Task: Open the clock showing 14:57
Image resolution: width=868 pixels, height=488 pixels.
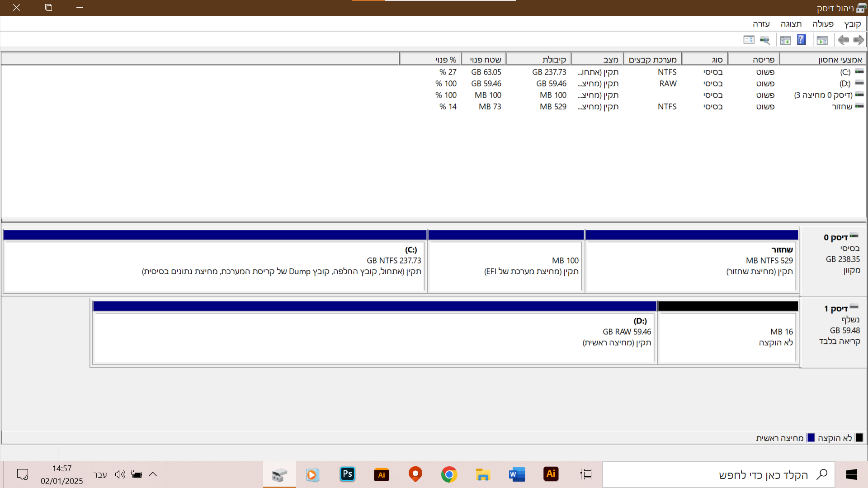Action: 62,474
